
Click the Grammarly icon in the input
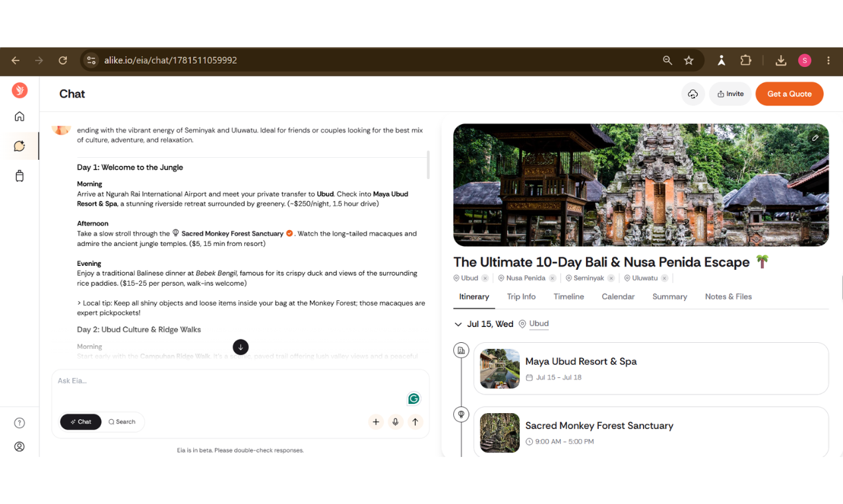click(414, 399)
